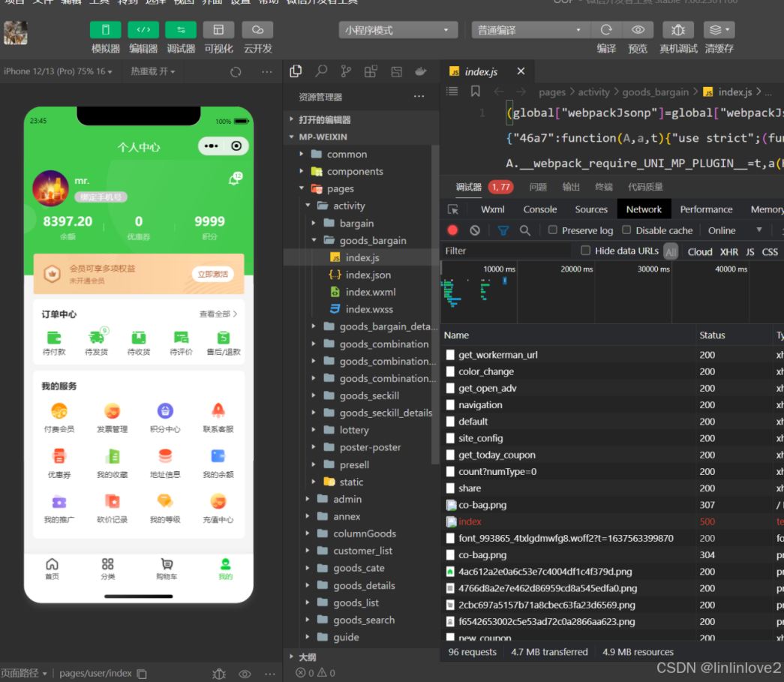This screenshot has width=784, height=682.
Task: Open search icon in the sidebar
Action: 321,71
